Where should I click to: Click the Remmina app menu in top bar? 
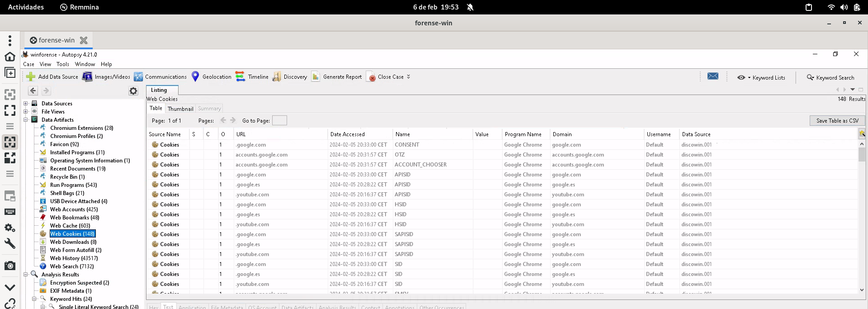(x=80, y=7)
